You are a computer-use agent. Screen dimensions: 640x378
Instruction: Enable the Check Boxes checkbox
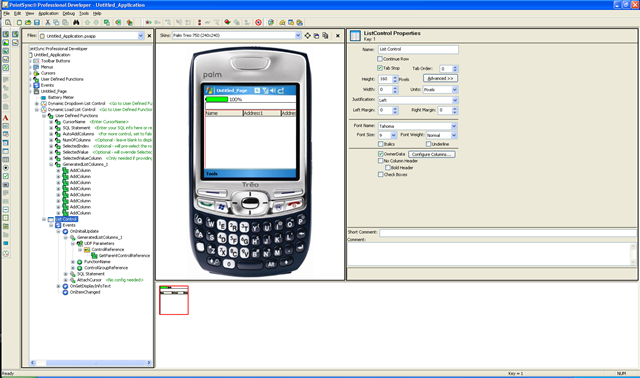coord(381,174)
